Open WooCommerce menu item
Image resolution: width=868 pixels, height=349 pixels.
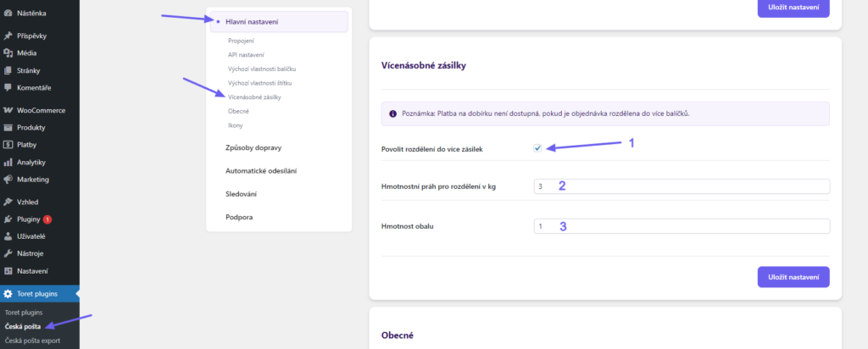click(x=40, y=110)
